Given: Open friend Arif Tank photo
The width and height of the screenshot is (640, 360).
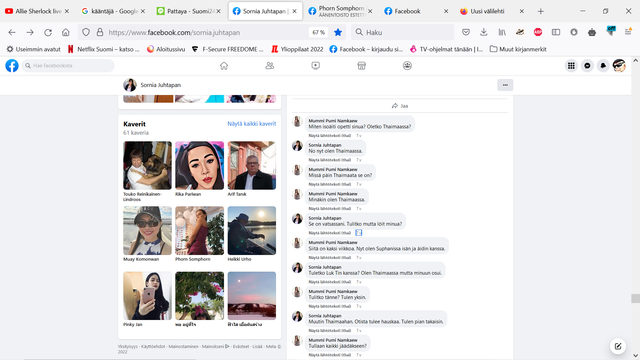Looking at the screenshot, I should coord(252,165).
